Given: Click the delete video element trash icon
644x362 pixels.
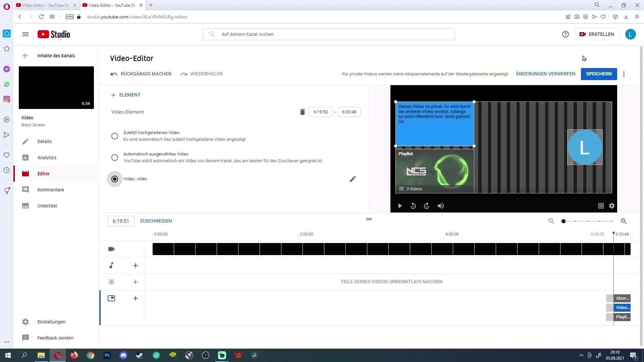Looking at the screenshot, I should pyautogui.click(x=303, y=112).
